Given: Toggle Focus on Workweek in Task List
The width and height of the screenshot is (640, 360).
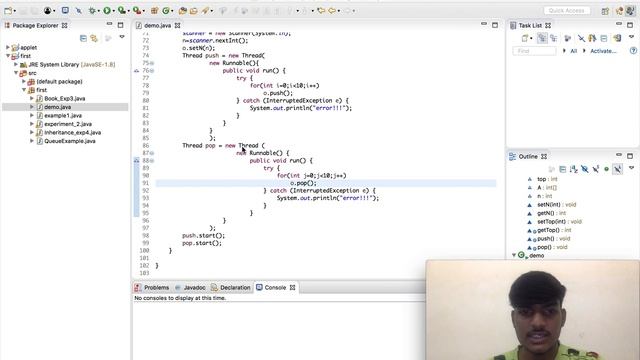Looking at the screenshot, I should [x=567, y=38].
